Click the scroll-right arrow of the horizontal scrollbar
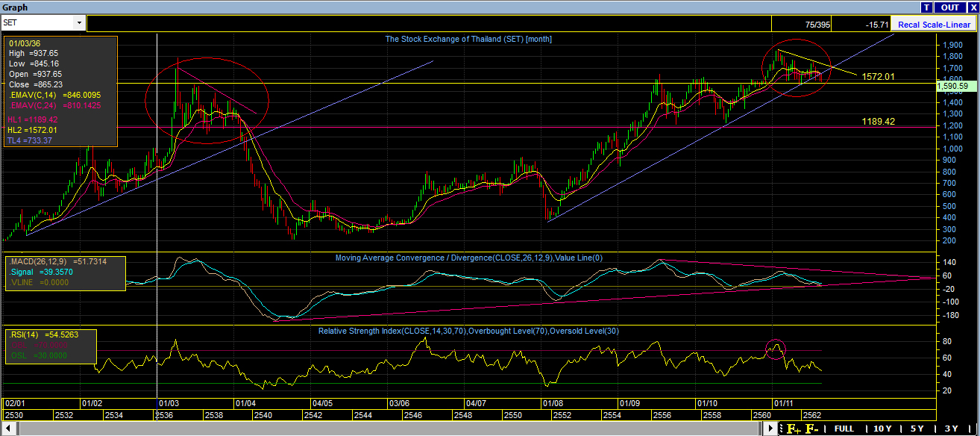 click(772, 429)
